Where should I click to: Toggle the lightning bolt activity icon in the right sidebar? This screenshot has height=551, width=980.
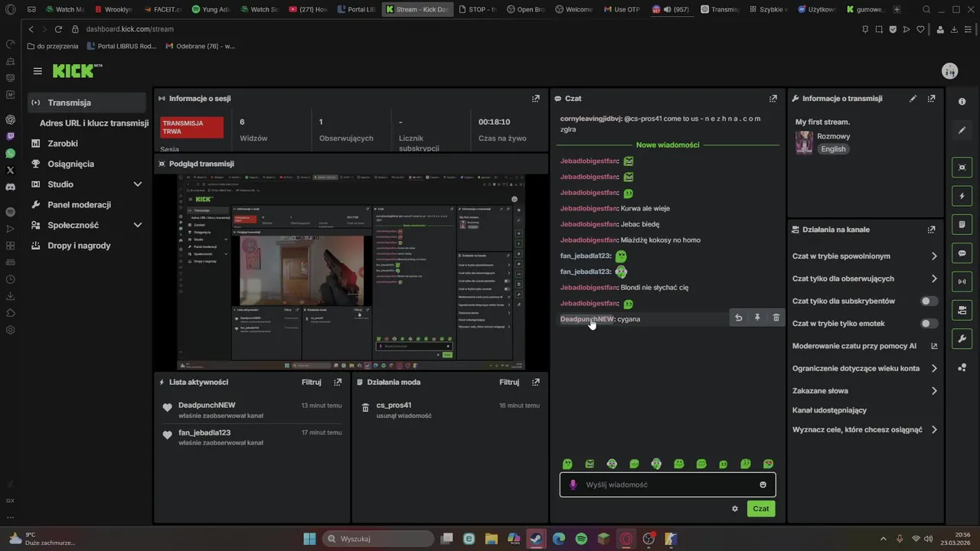[x=962, y=196]
